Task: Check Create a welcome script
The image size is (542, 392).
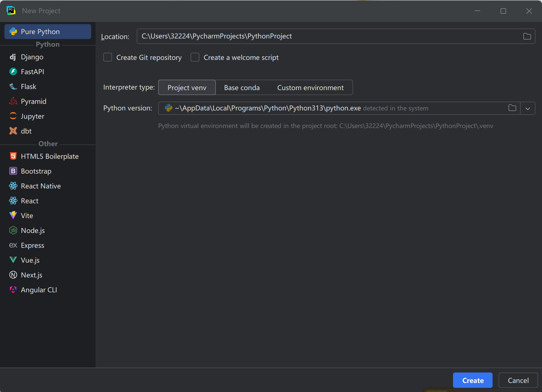Action: (195, 57)
